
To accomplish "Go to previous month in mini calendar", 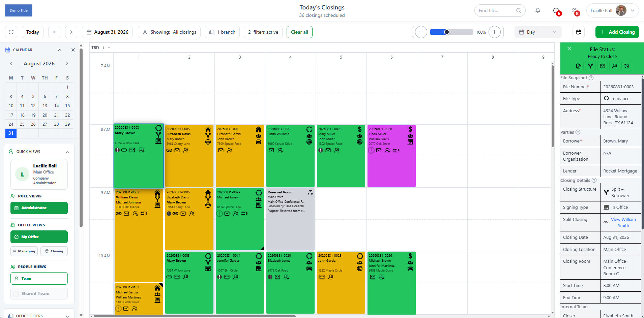I will (11, 63).
